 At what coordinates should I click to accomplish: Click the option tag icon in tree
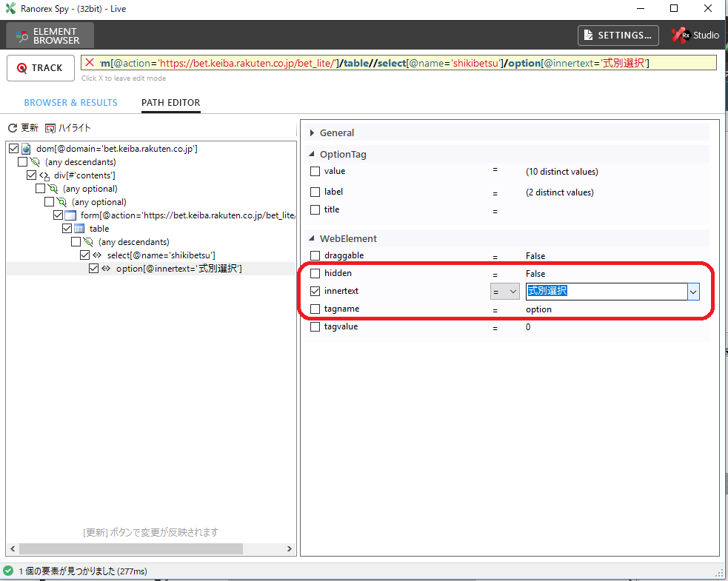click(106, 269)
